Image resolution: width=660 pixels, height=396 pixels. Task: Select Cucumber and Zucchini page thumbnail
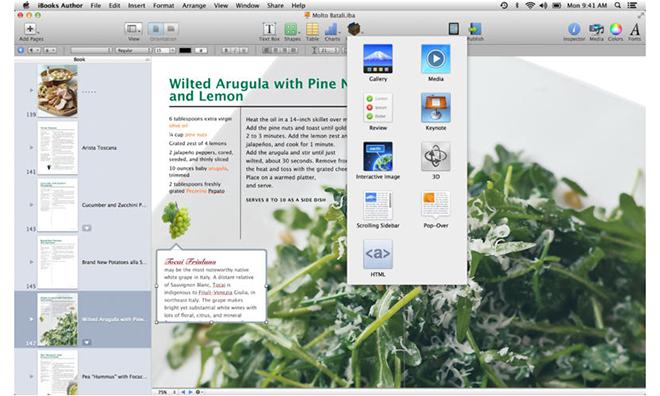click(57, 205)
